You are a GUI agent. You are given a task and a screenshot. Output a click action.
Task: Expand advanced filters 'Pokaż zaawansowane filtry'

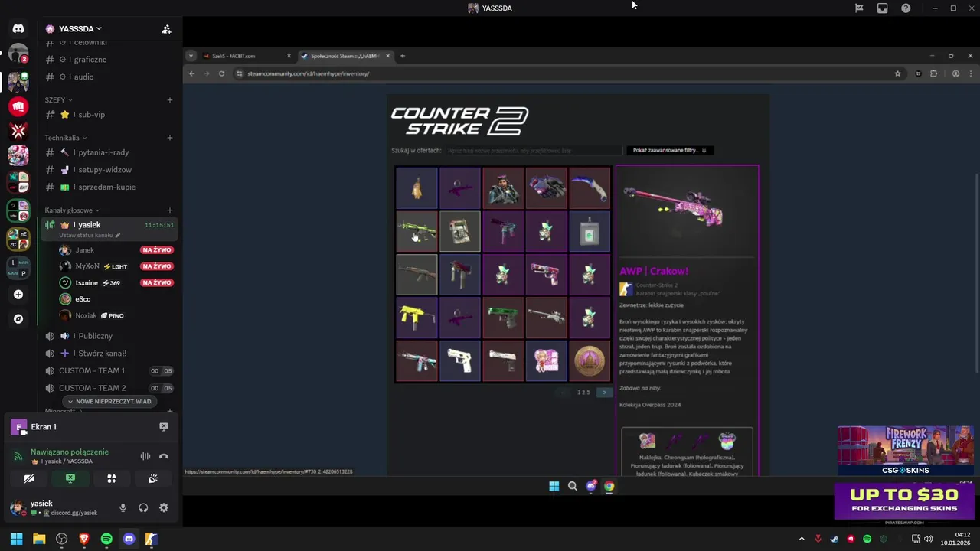pyautogui.click(x=670, y=151)
